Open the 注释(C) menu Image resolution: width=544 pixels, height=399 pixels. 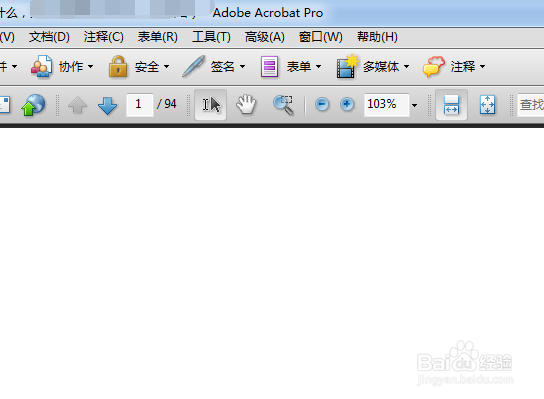tap(103, 37)
